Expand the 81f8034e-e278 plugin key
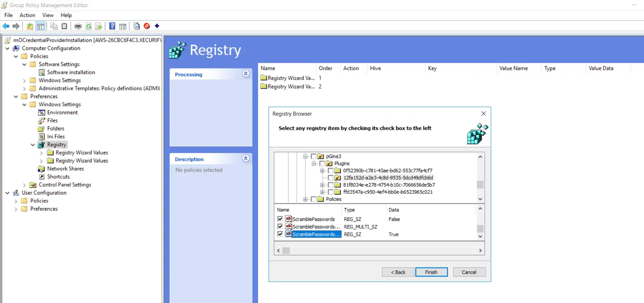Viewport: 644px width, 303px height. (x=323, y=185)
